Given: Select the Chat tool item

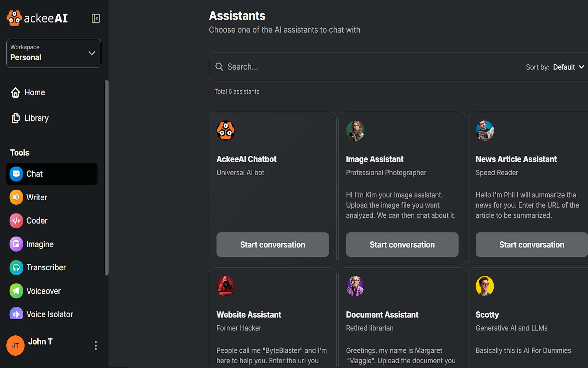Looking at the screenshot, I should click(52, 174).
